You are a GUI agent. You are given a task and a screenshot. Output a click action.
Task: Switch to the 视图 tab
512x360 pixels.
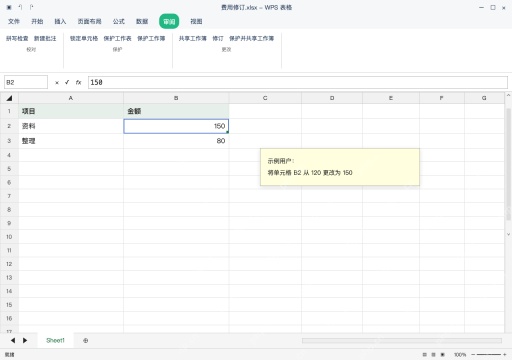click(x=196, y=22)
